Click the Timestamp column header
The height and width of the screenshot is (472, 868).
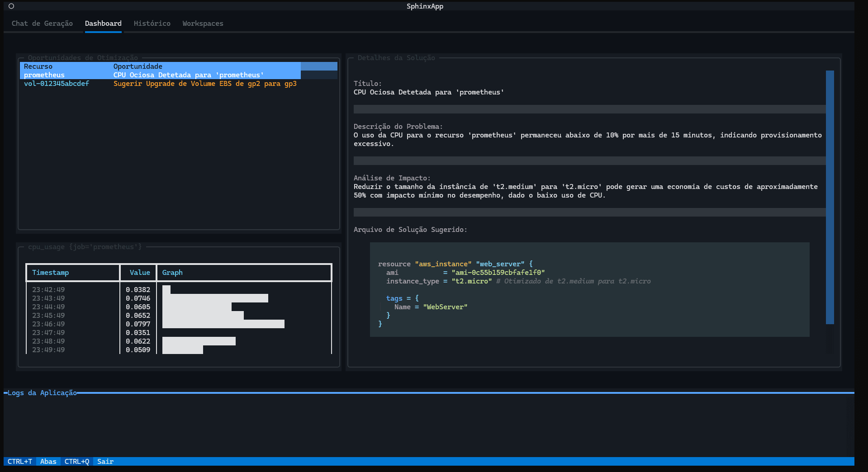tap(50, 273)
